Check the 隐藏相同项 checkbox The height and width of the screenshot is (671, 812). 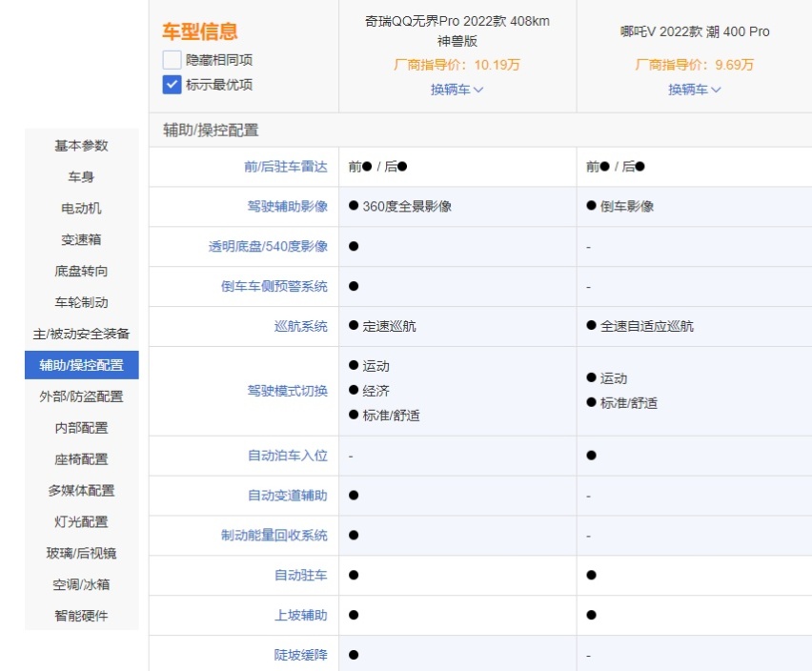pyautogui.click(x=172, y=60)
